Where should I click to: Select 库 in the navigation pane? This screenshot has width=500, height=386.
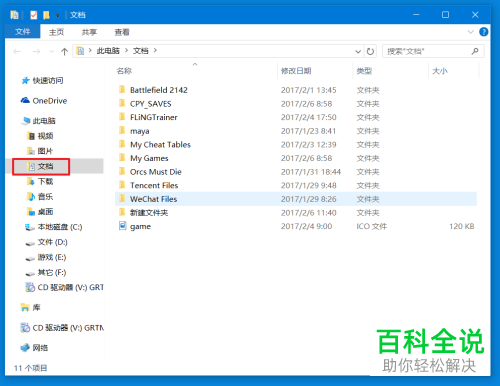pos(36,307)
